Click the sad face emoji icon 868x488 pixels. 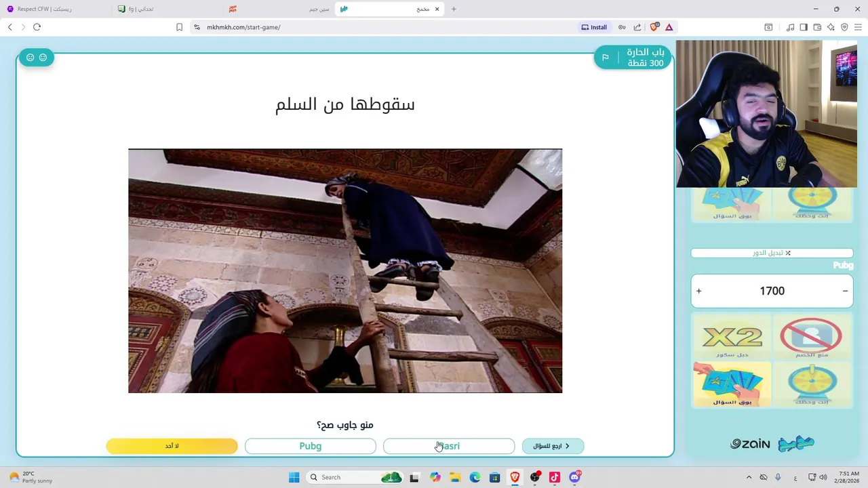click(x=30, y=58)
